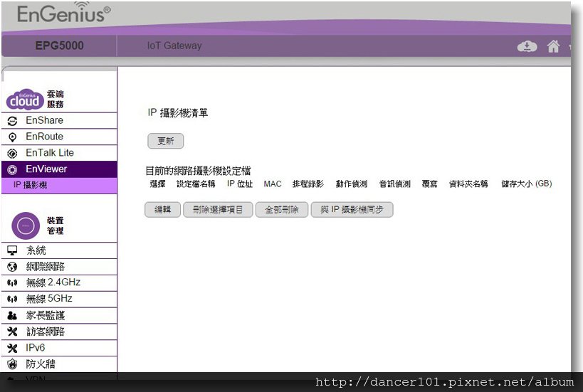583x392 pixels.
Task: Click the 無線 2.4GHz antenna icon
Action: tap(12, 283)
